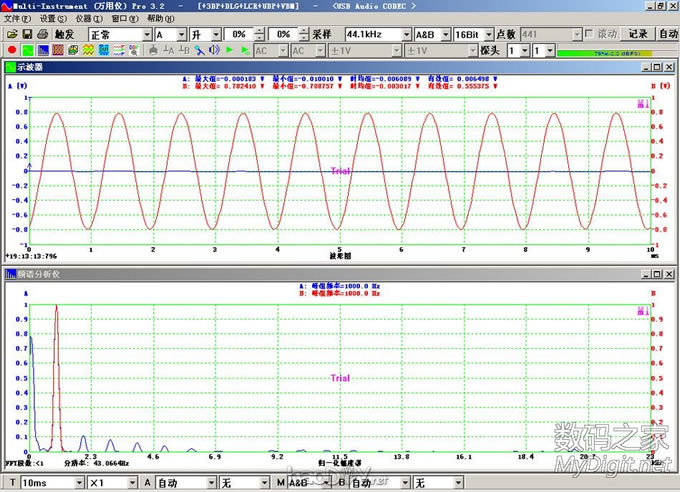Click the print icon in toolbar

tap(43, 34)
